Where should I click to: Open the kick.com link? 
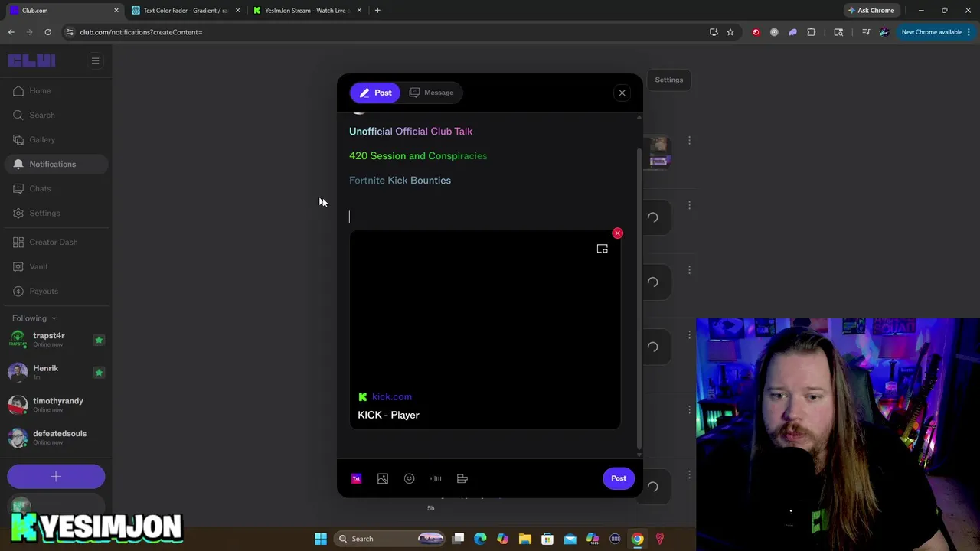click(391, 396)
